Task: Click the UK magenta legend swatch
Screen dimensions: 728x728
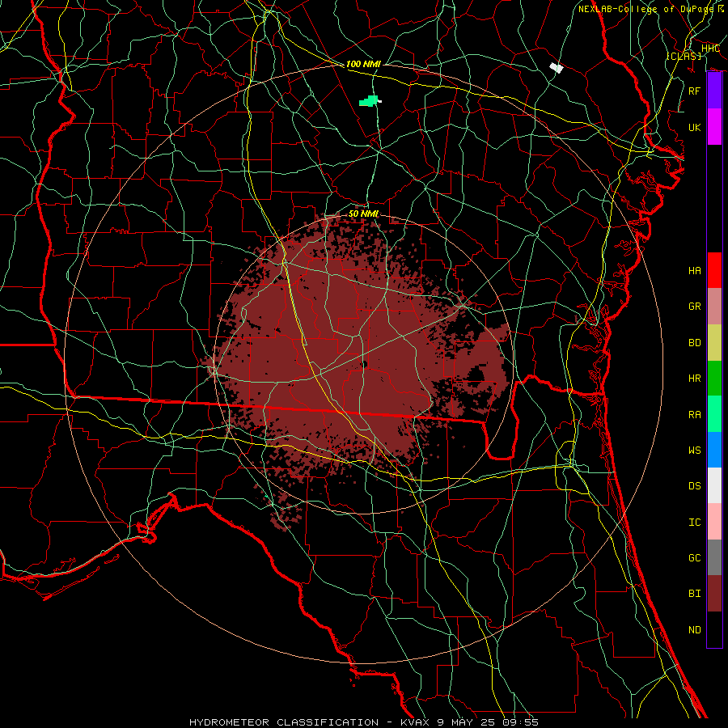Action: [714, 127]
